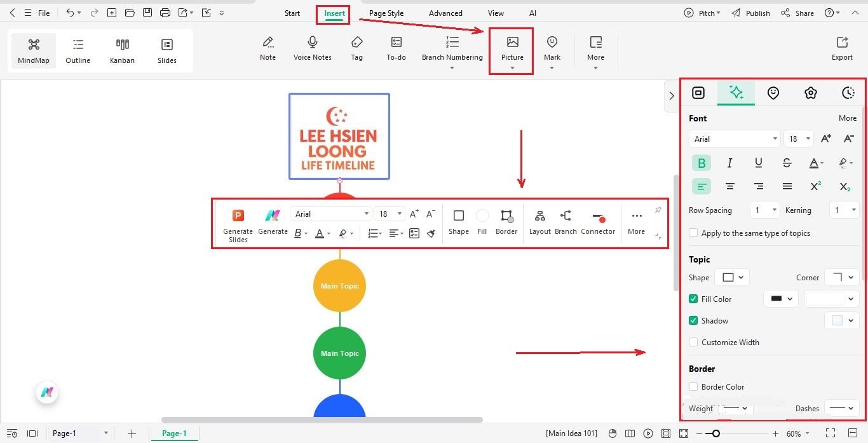The width and height of the screenshot is (868, 443).
Task: Switch to the Page Style tab
Action: (386, 13)
